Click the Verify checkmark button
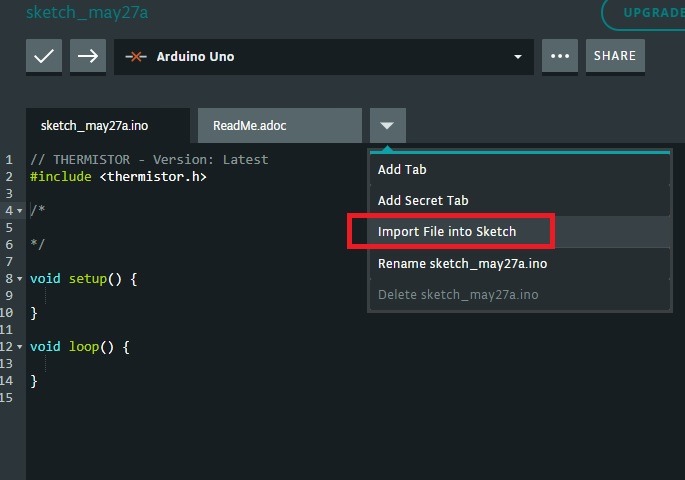 tap(44, 56)
